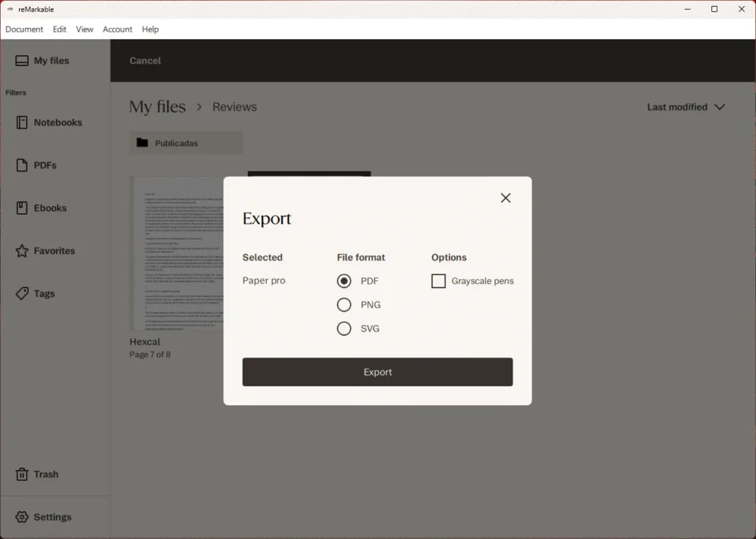The width and height of the screenshot is (756, 539).
Task: Go to My files breadcrumb
Action: pyautogui.click(x=157, y=107)
